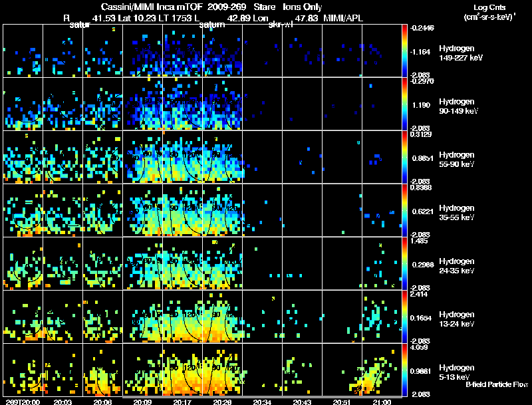Select the Hydrogen 90-149 keV panel at 20:06
Screen dimensions: 532x405
pos(102,104)
